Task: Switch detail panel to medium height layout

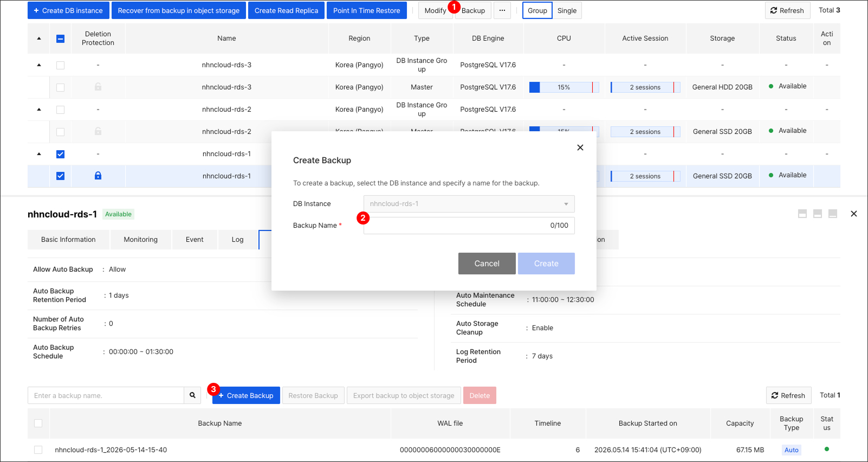Action: 818,214
